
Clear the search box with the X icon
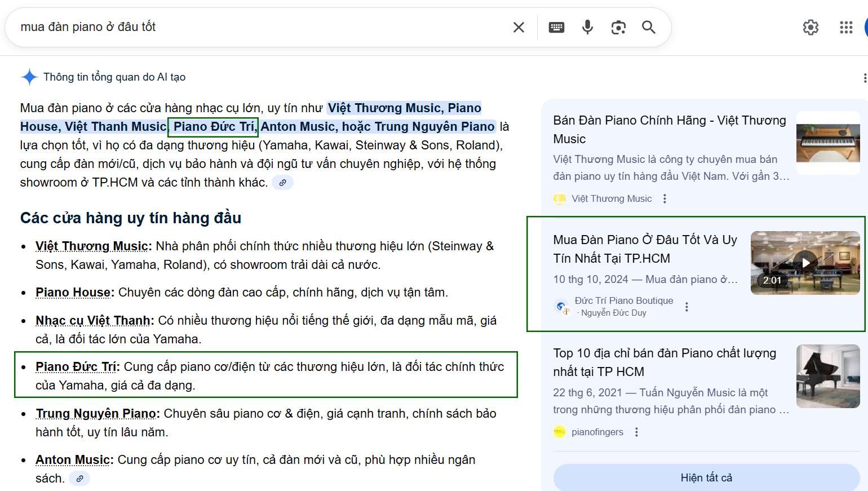click(x=519, y=27)
